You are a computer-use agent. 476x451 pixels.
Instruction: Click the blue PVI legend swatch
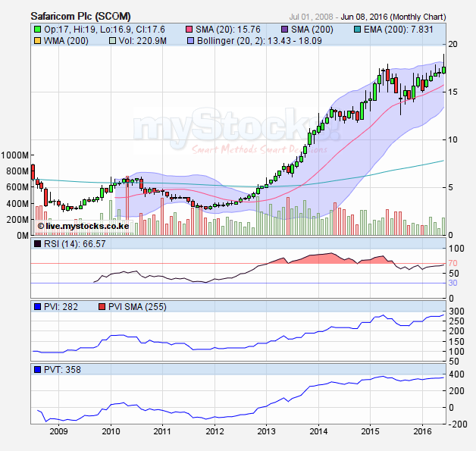coord(37,307)
